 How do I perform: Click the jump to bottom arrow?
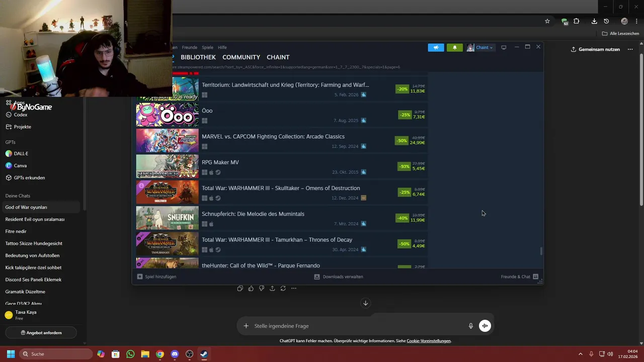pyautogui.click(x=366, y=303)
